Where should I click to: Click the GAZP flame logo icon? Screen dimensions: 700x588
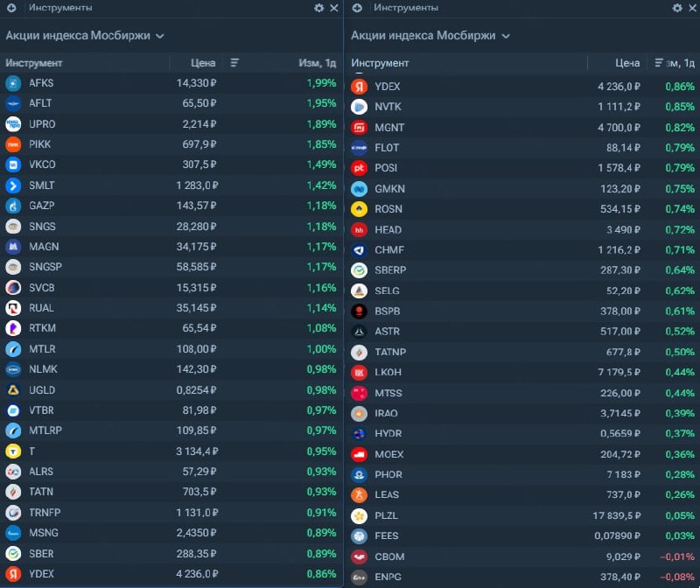[x=13, y=206]
